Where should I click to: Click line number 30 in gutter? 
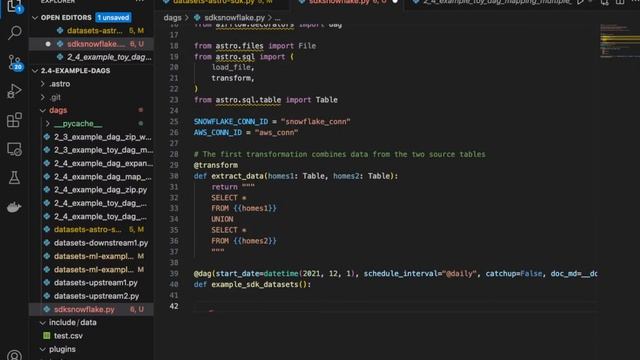tap(174, 176)
